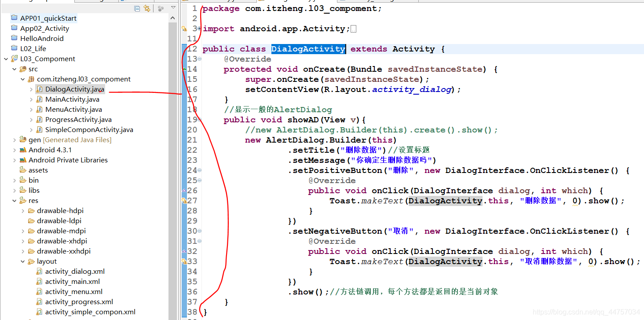Click the HelloAndroid project folder icon

(x=14, y=38)
